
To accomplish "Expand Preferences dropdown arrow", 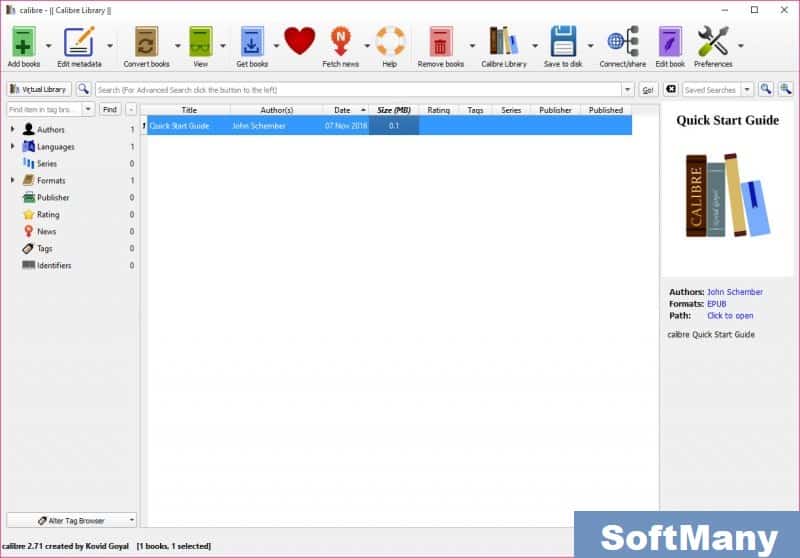I will (741, 46).
